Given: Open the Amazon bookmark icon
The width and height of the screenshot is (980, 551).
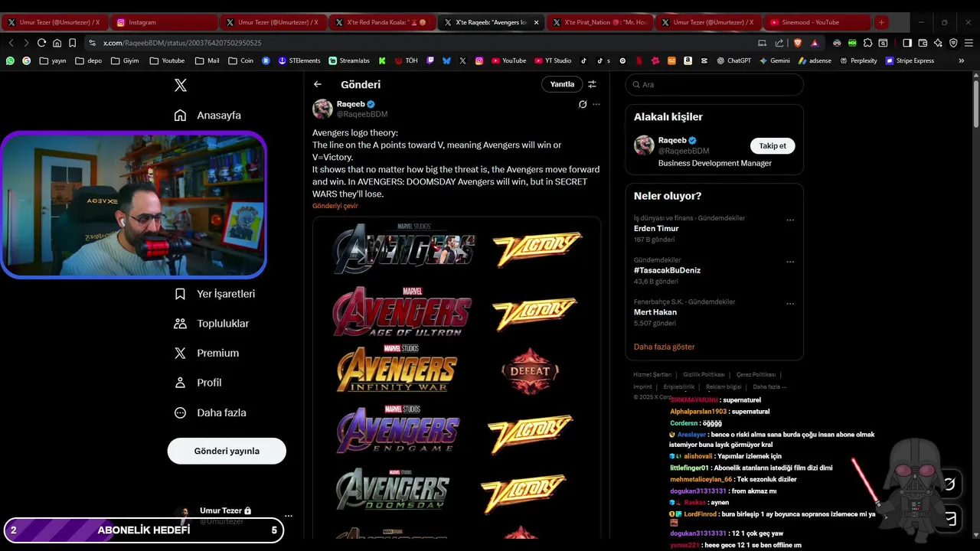Looking at the screenshot, I should [688, 60].
